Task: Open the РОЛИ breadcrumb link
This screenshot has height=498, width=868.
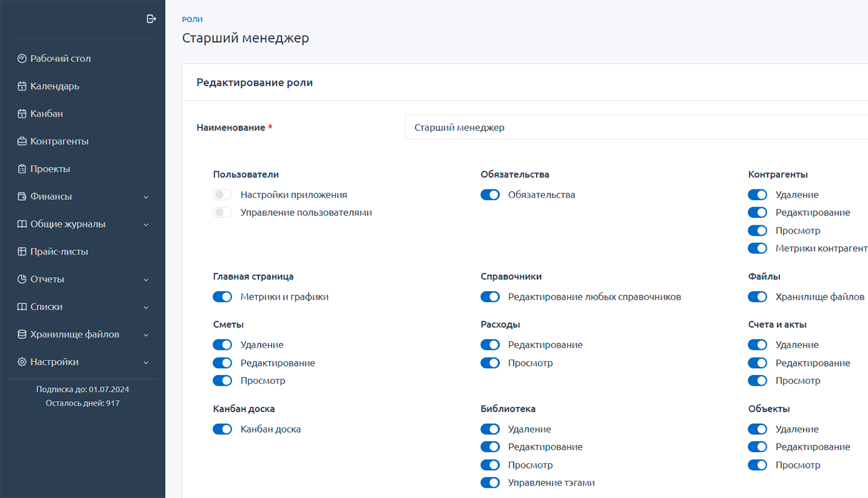Action: click(192, 19)
